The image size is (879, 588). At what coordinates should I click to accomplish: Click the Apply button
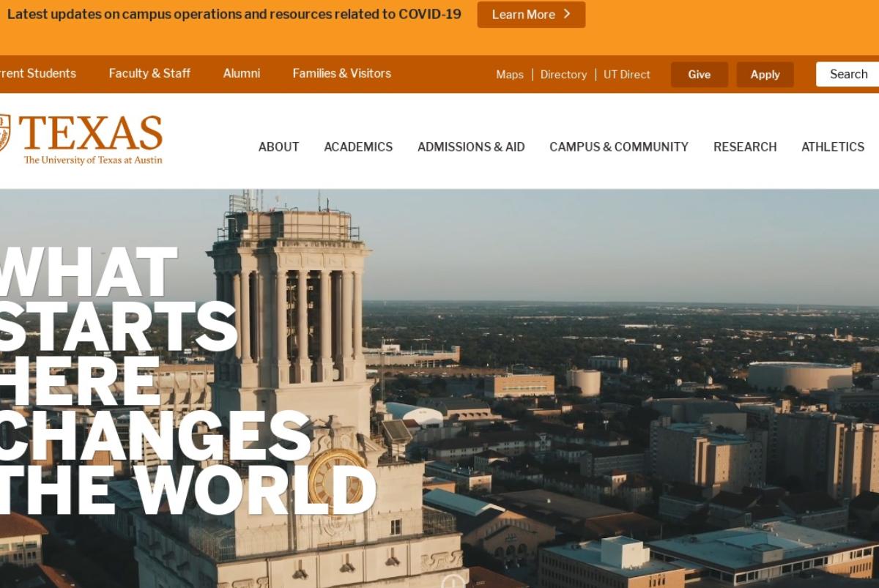(765, 75)
